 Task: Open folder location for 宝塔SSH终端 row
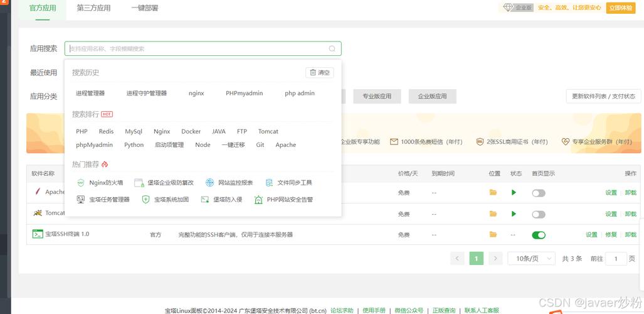point(494,234)
